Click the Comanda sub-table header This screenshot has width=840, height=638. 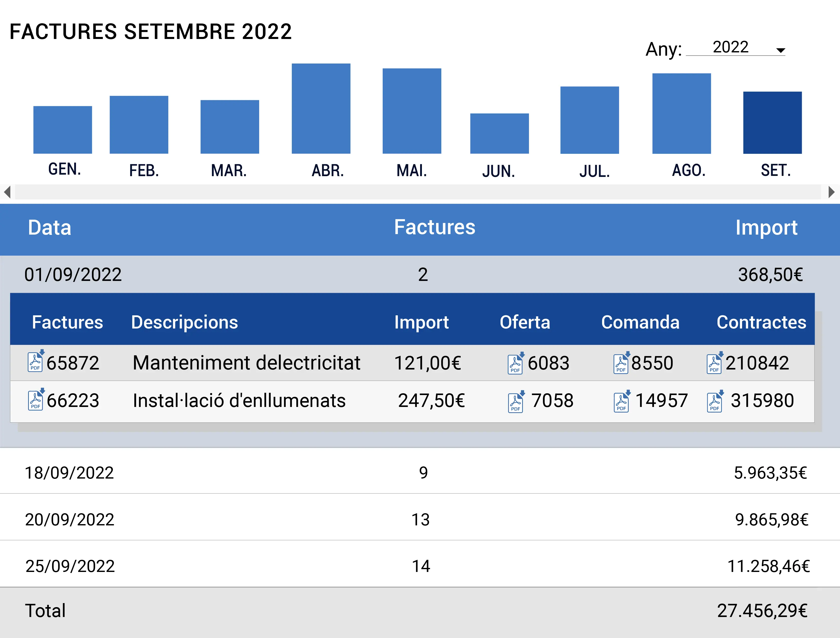(x=640, y=322)
